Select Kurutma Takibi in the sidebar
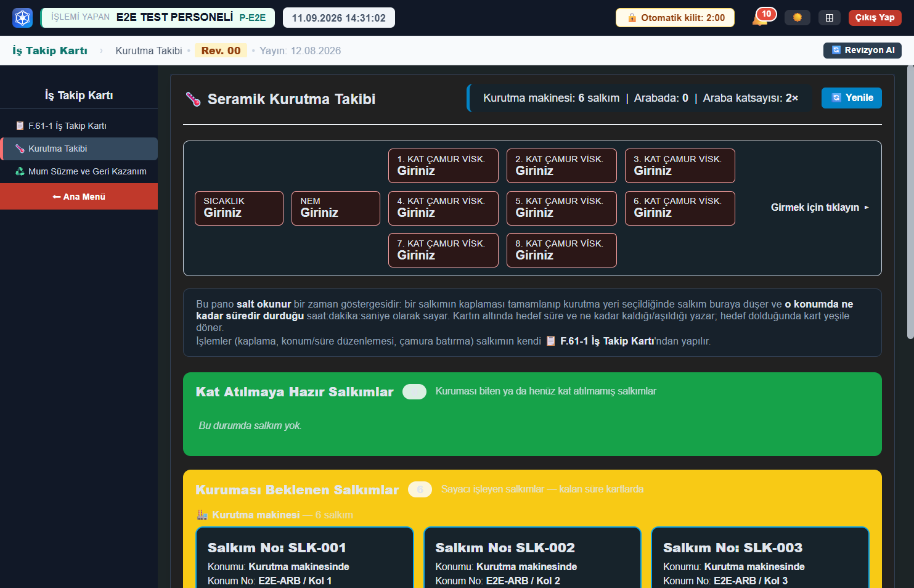 coord(79,149)
